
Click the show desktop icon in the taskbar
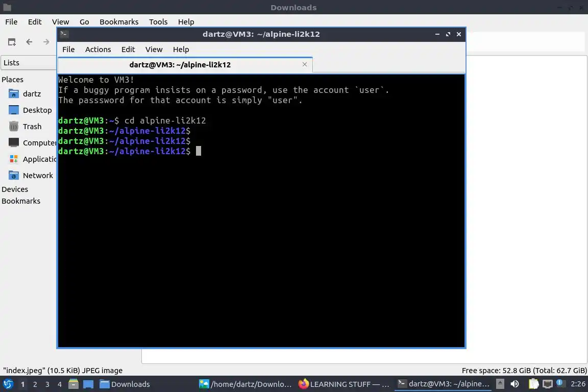click(88, 384)
